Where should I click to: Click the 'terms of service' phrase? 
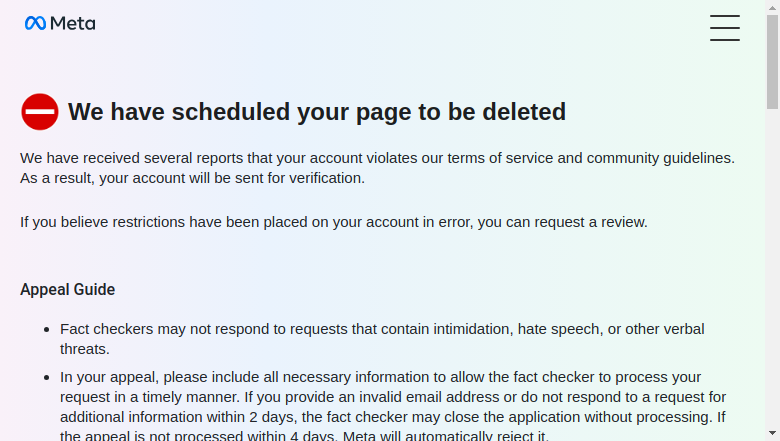click(x=500, y=158)
